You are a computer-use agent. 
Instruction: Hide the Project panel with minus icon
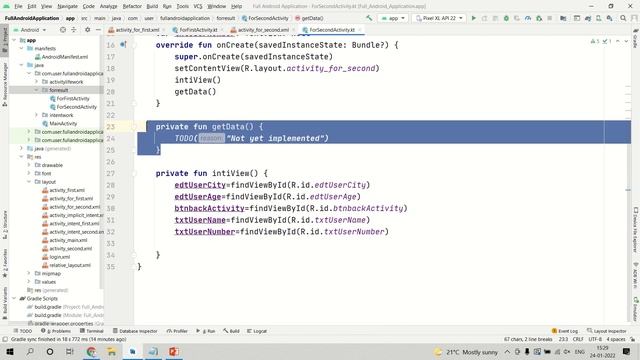(98, 30)
